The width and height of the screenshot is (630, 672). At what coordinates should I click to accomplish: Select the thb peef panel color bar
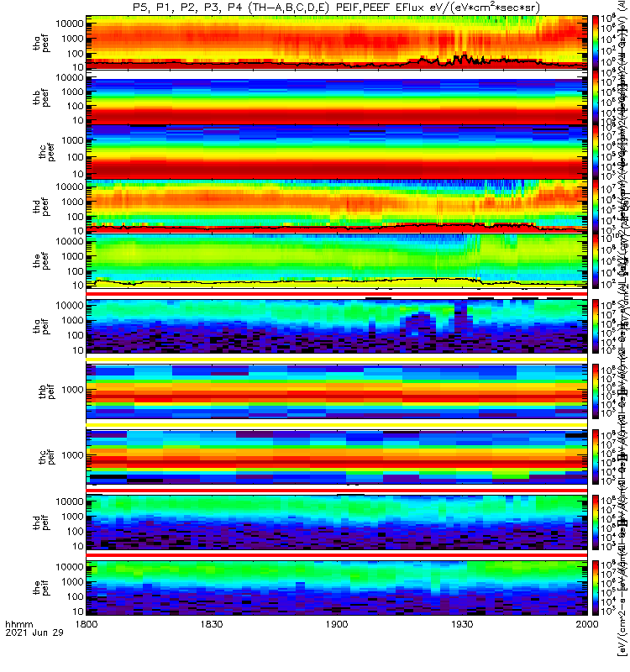coord(596,97)
